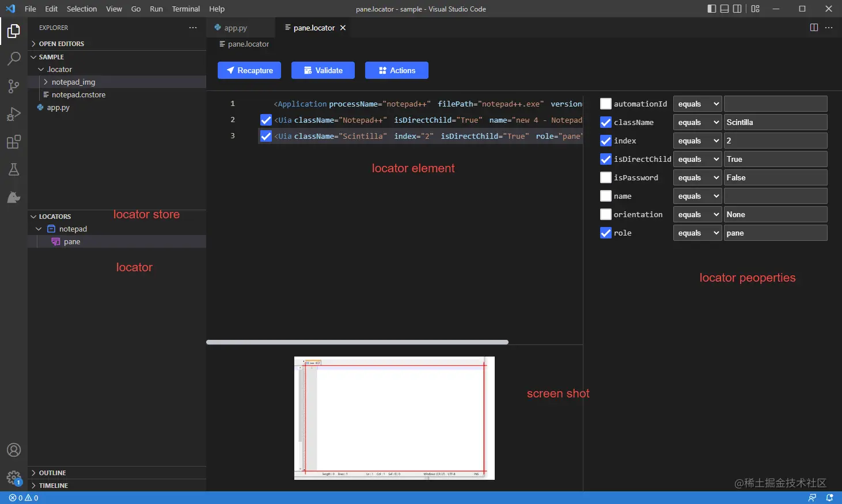Open the equals dropdown for role property
This screenshot has height=504, width=842.
pos(697,233)
